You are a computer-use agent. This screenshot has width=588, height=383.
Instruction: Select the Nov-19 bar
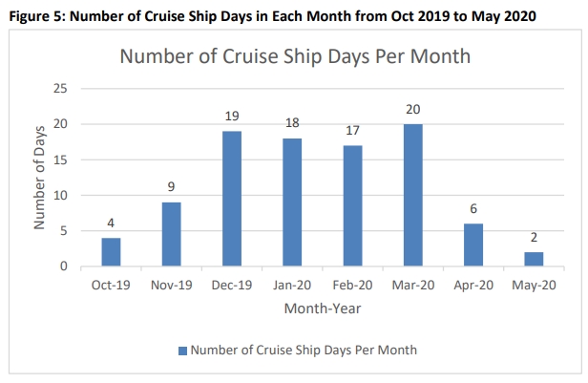click(172, 234)
